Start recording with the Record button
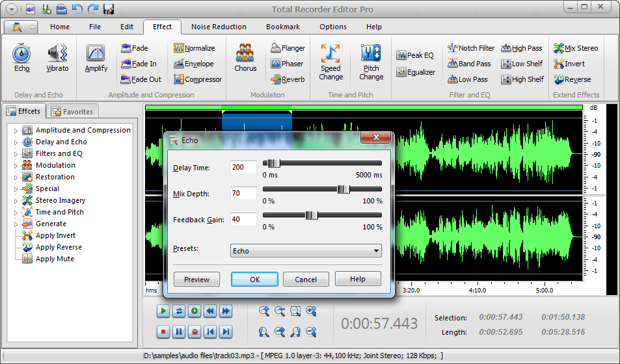 (194, 331)
